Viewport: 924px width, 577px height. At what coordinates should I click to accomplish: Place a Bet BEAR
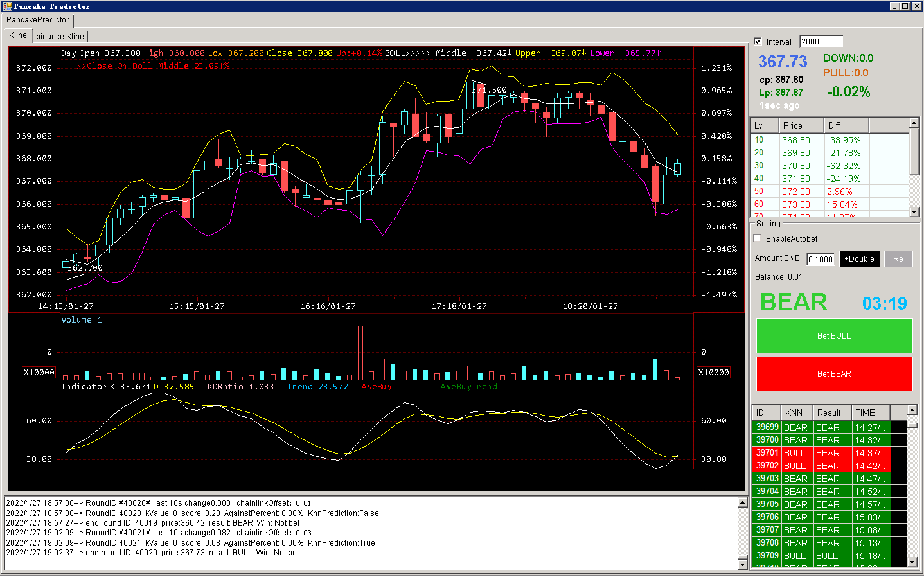click(x=834, y=373)
